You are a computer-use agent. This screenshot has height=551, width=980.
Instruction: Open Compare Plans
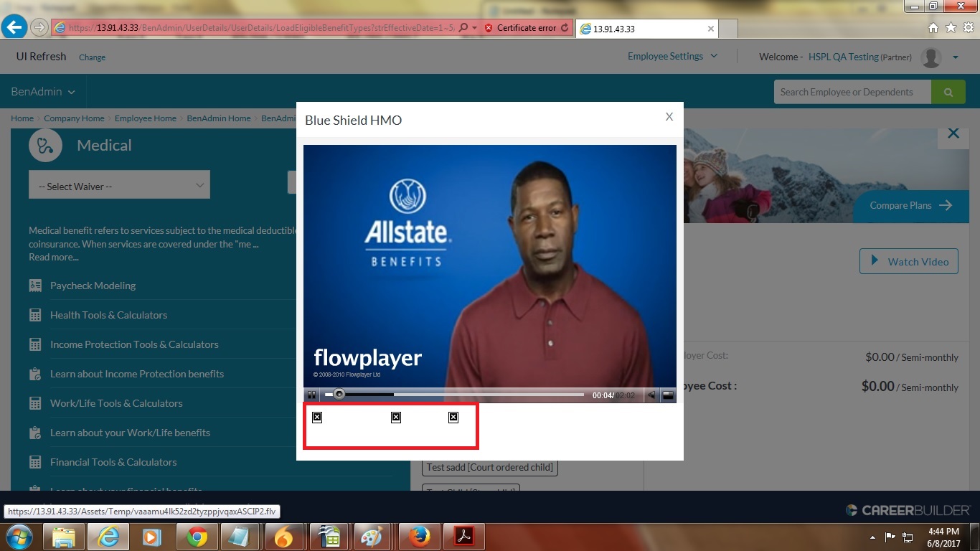click(910, 205)
